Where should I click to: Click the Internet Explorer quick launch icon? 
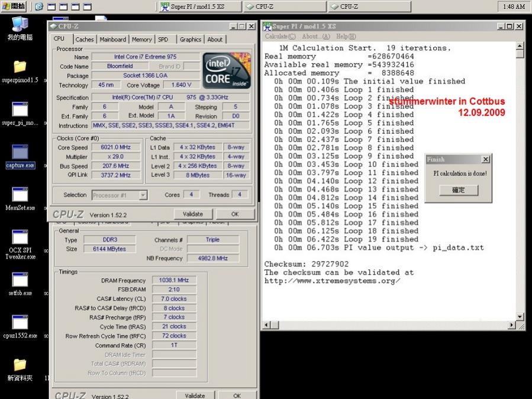39,7
